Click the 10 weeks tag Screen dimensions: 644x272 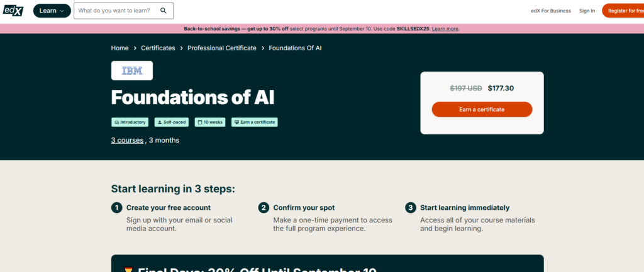click(210, 122)
